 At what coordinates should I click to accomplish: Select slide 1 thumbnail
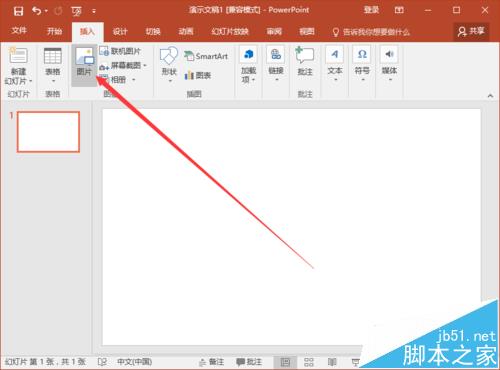(48, 132)
